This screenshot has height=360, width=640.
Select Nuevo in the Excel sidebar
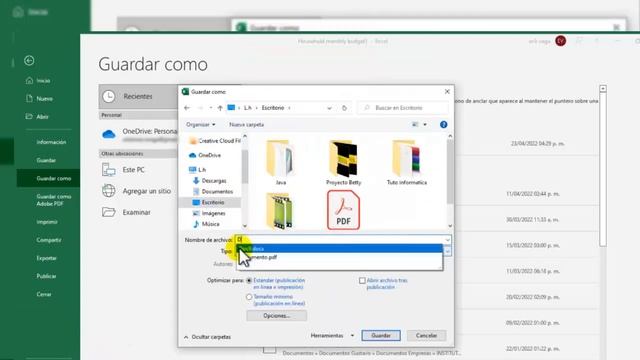39,99
